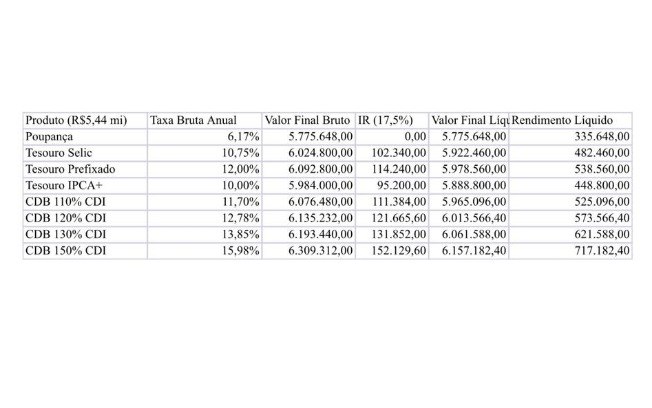This screenshot has width=652, height=408.
Task: Select the 717.182,40 net yield cell
Action: (x=570, y=251)
